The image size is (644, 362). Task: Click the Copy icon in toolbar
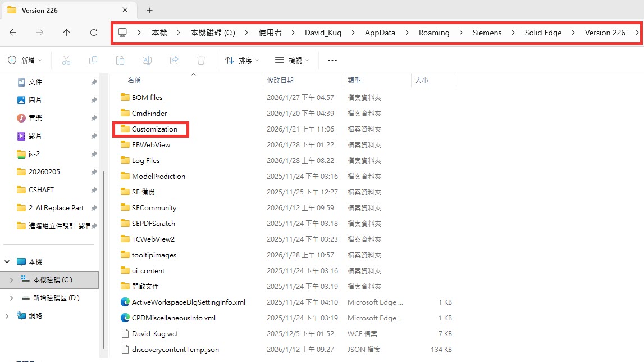click(93, 60)
